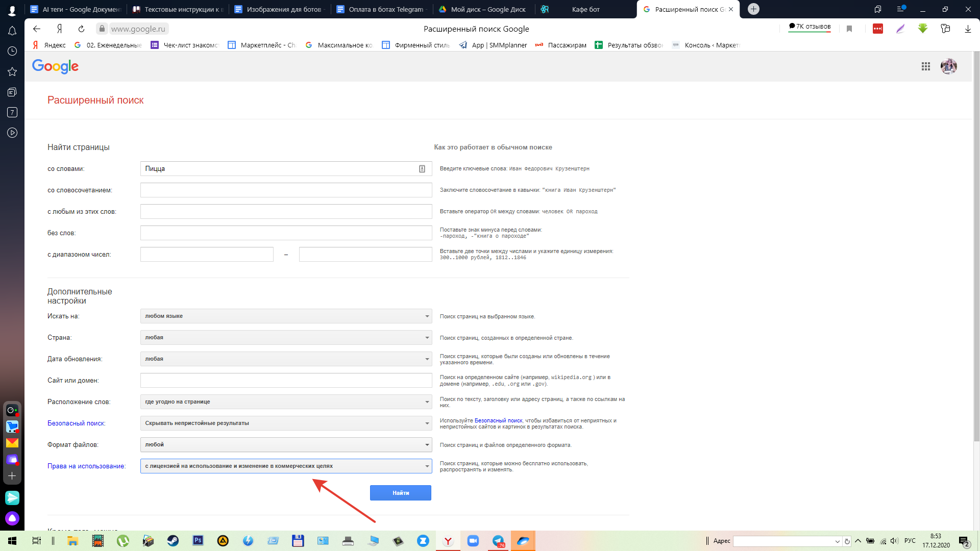This screenshot has width=980, height=551.
Task: Open the Google apps grid icon
Action: point(925,66)
